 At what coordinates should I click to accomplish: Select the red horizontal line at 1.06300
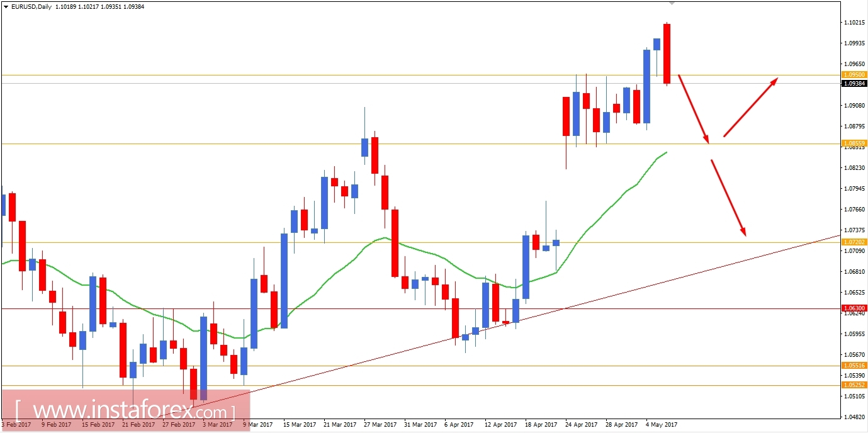tap(420, 308)
